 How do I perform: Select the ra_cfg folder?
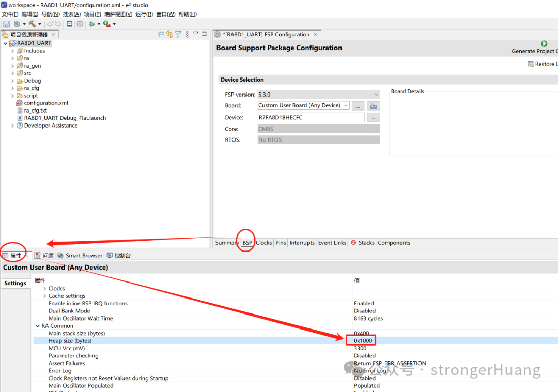[32, 88]
